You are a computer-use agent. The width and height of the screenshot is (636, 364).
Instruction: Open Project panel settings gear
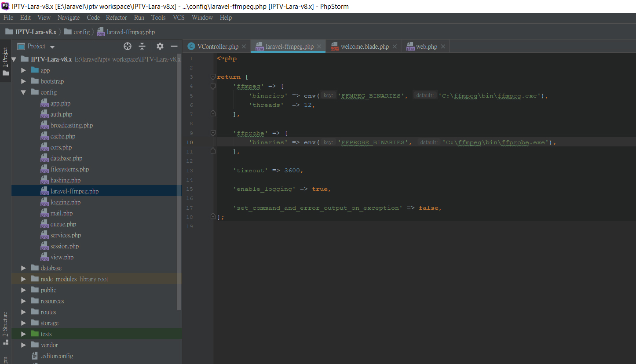[x=160, y=46]
